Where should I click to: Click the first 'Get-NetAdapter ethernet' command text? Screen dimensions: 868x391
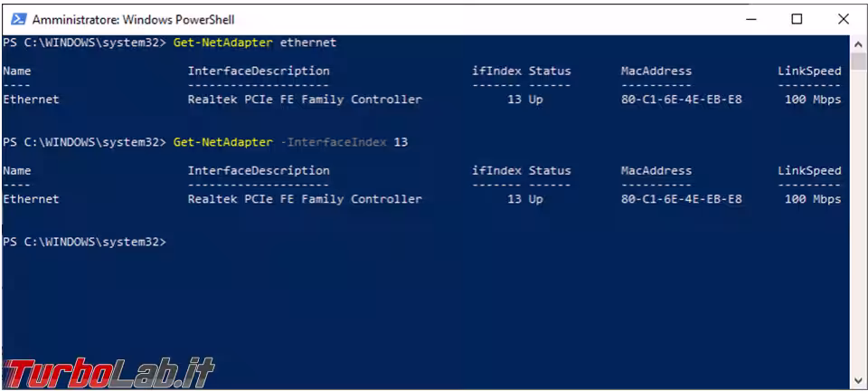(x=254, y=43)
